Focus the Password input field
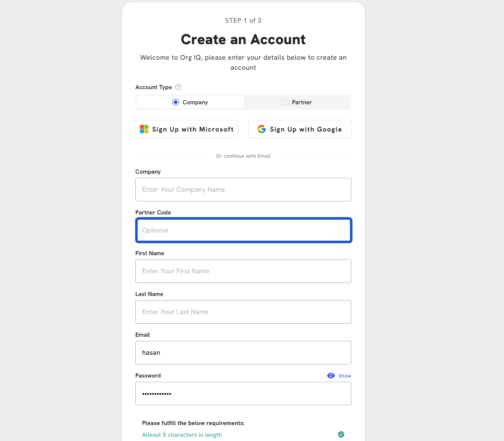The width and height of the screenshot is (504, 441). tap(243, 393)
